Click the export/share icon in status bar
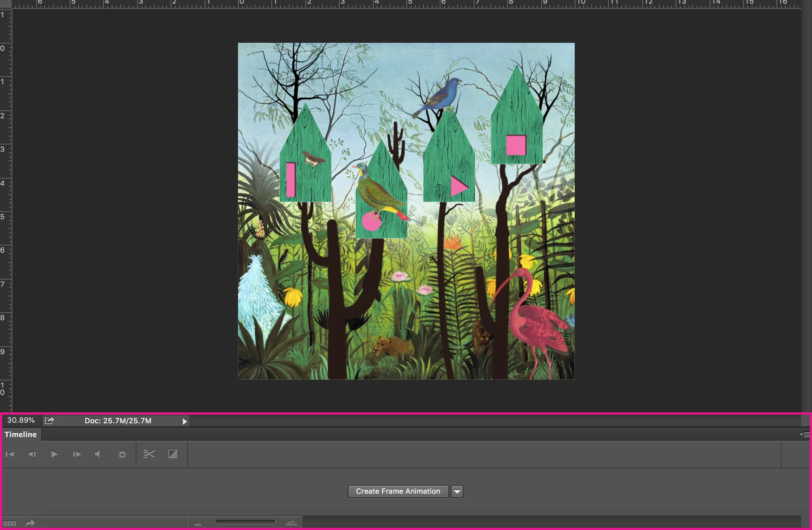This screenshot has width=812, height=530. pyautogui.click(x=49, y=420)
